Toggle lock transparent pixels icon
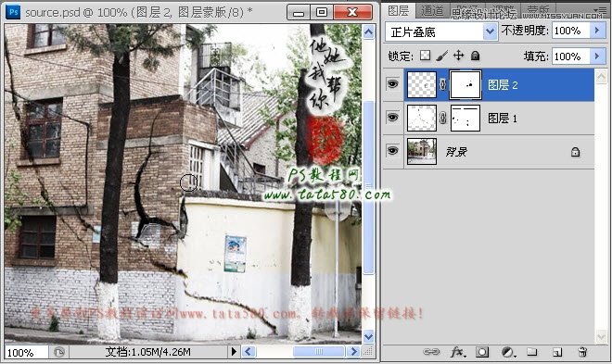 [x=425, y=56]
